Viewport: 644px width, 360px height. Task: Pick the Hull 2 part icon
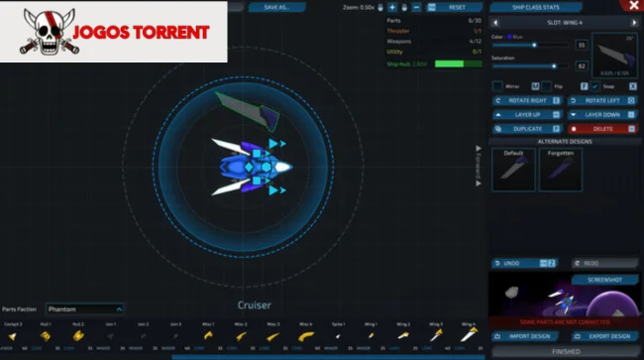(78, 336)
